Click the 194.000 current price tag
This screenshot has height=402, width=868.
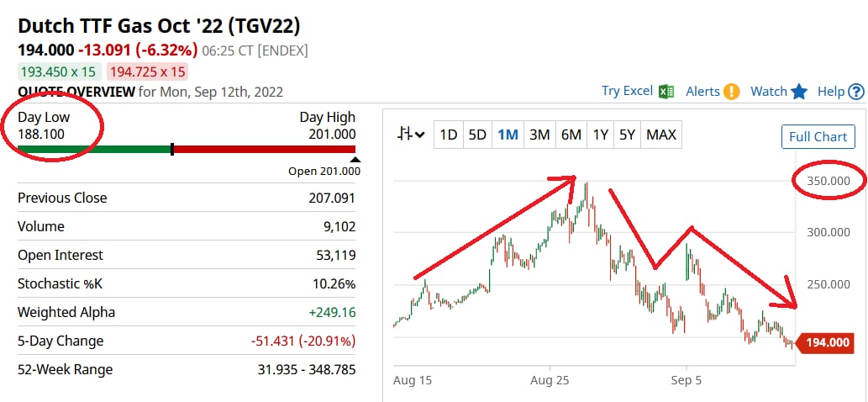828,342
